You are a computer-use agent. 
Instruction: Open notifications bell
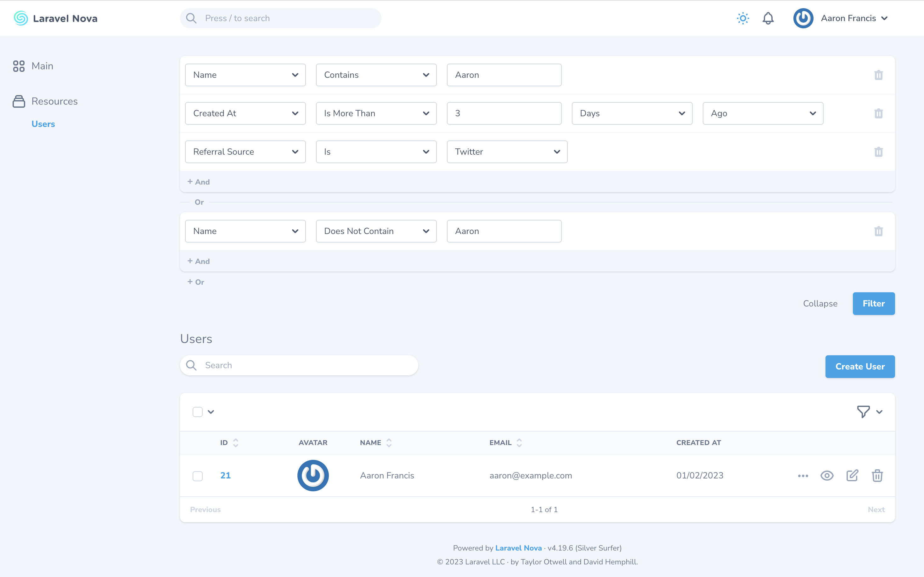768,18
